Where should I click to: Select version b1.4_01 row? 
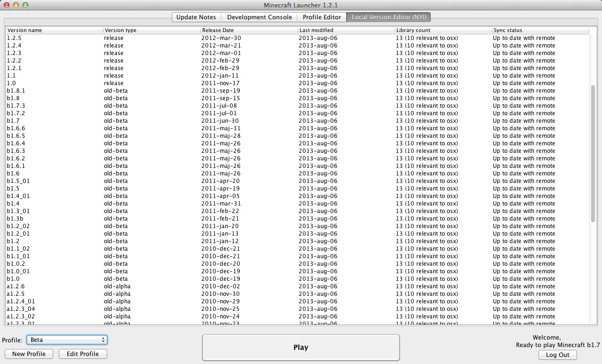[x=298, y=196]
